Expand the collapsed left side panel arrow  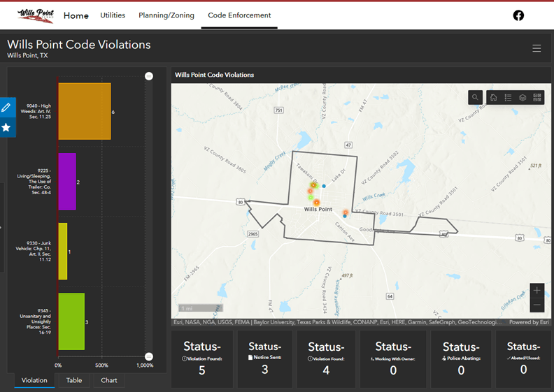click(1, 228)
